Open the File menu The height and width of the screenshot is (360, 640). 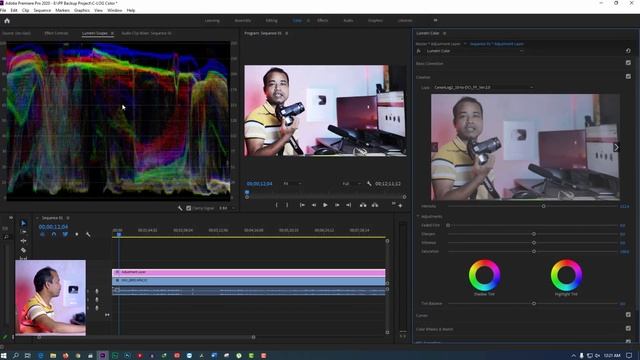[x=3, y=10]
